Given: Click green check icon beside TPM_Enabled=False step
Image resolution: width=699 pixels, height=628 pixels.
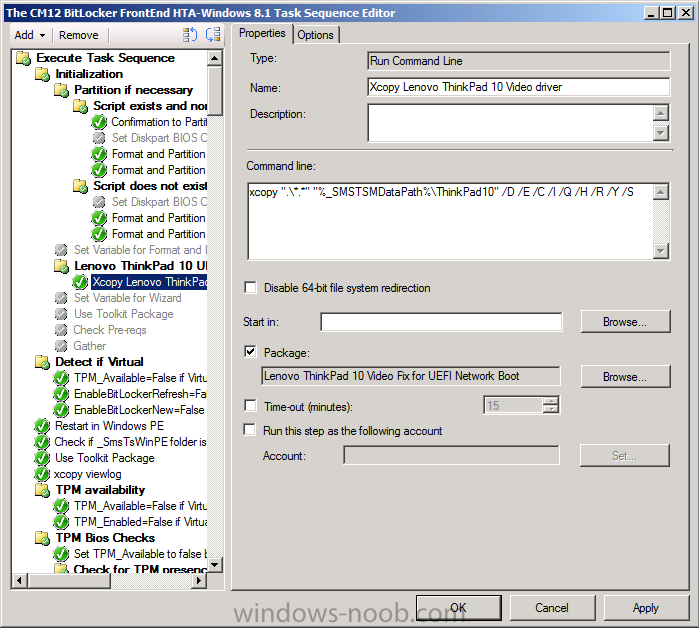Looking at the screenshot, I should [x=61, y=522].
